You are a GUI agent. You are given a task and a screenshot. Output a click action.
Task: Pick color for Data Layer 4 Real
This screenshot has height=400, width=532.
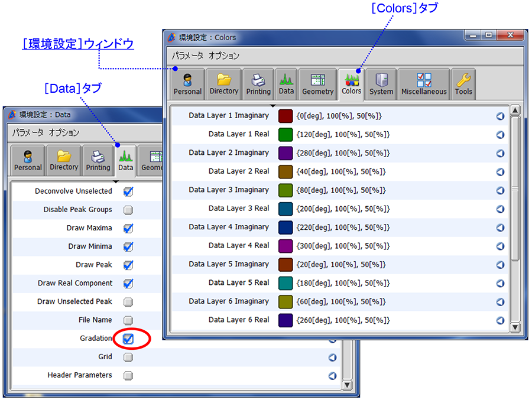coord(286,246)
